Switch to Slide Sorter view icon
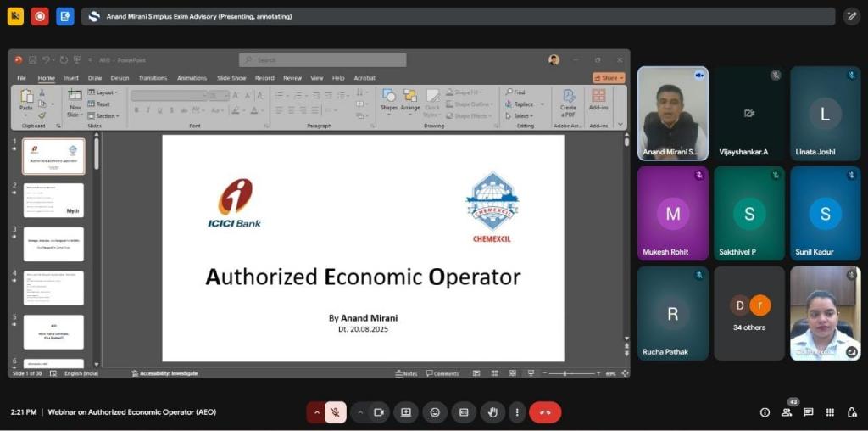Viewport: 868px width, 431px height. 494,373
